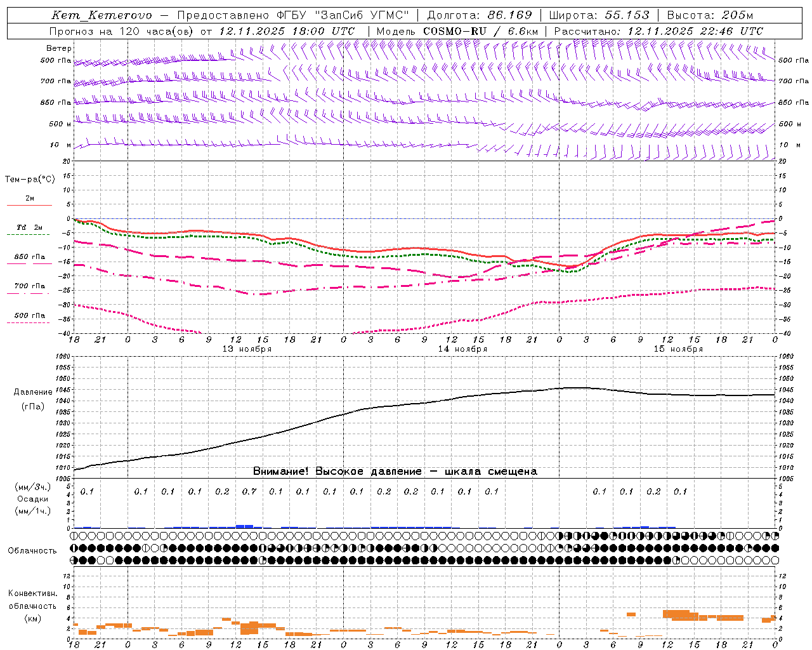Click the 'Осадки' precipitation label
This screenshot has height=650, width=812.
point(33,499)
